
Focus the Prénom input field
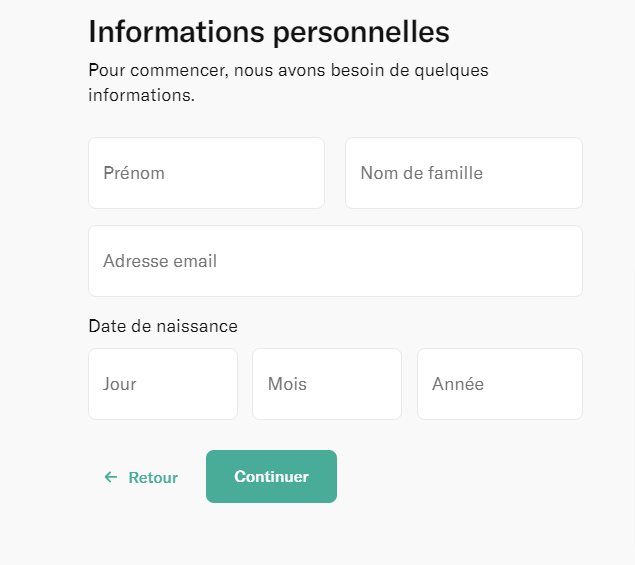[206, 173]
